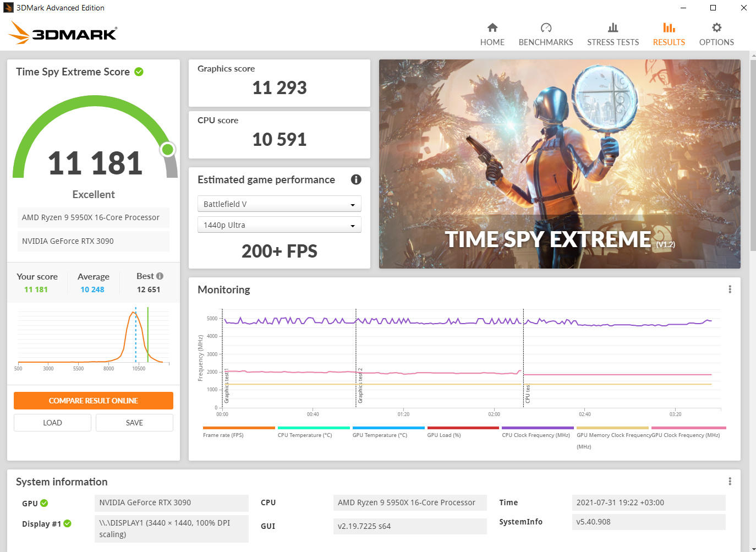Click the NVIDIA GeForce RTX 3090 label under score
This screenshot has width=756, height=552.
pyautogui.click(x=94, y=241)
